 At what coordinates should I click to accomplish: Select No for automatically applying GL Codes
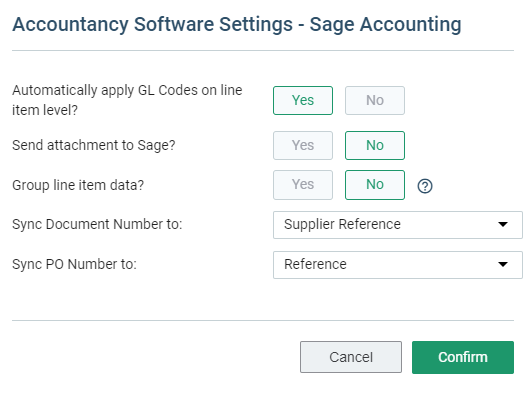(x=375, y=100)
